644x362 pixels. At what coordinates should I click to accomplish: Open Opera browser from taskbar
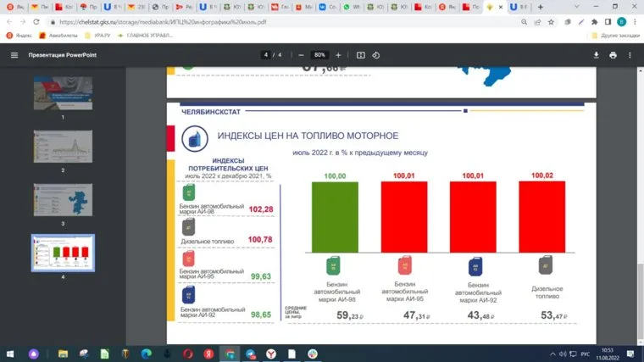(188, 353)
